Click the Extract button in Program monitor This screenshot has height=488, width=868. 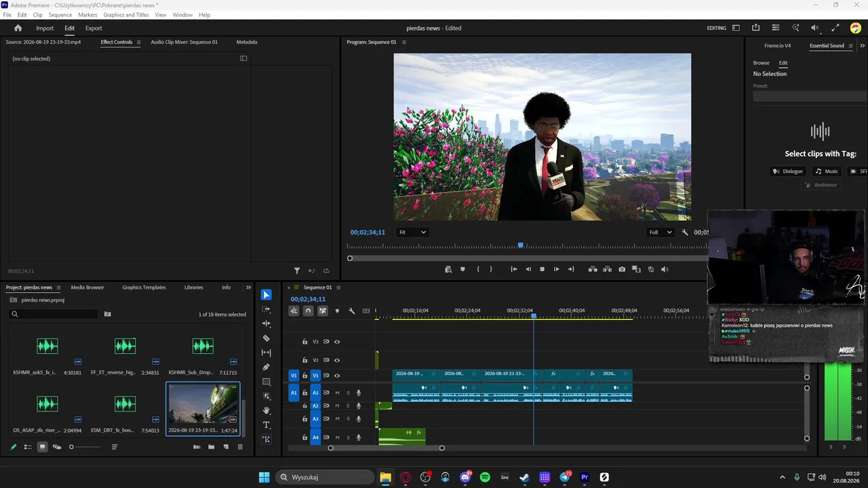click(x=608, y=269)
